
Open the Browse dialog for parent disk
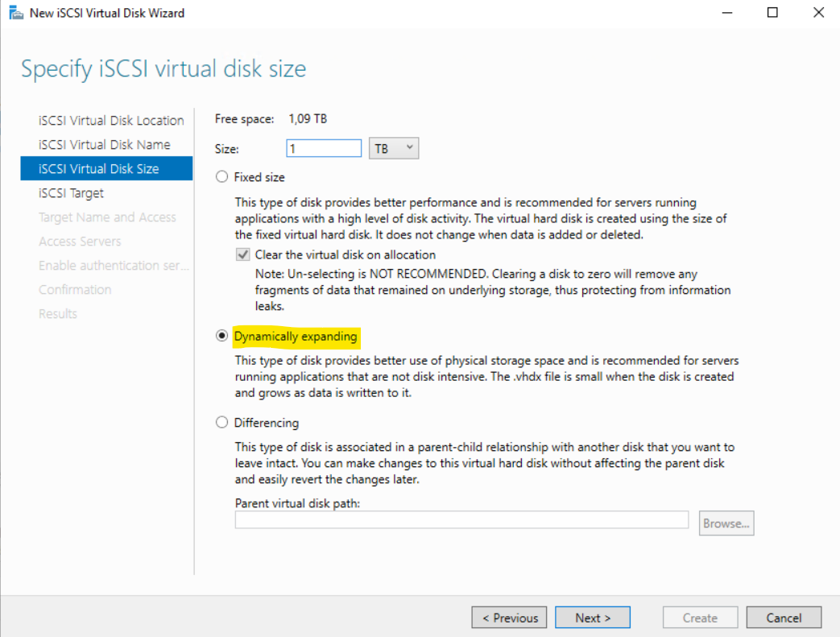click(x=726, y=523)
